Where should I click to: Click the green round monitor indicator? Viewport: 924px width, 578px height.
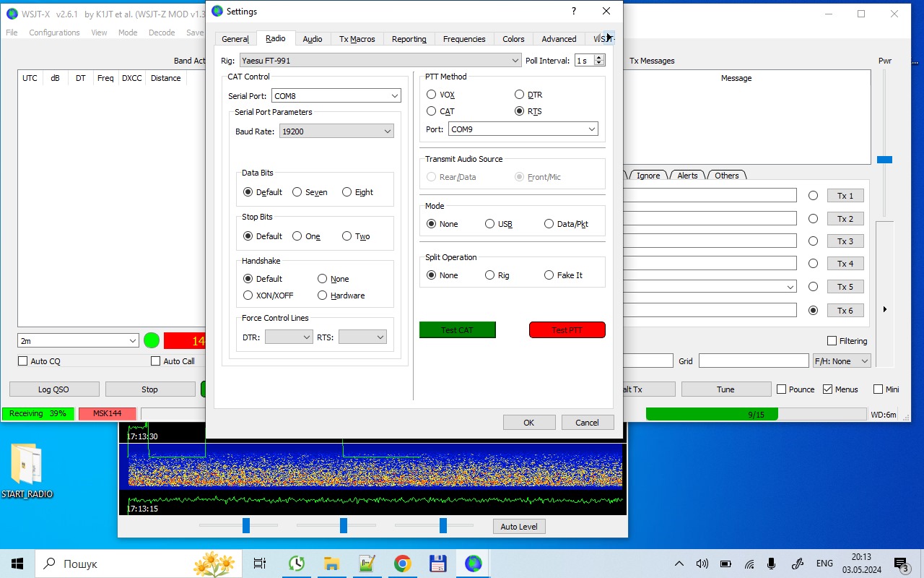coord(152,340)
